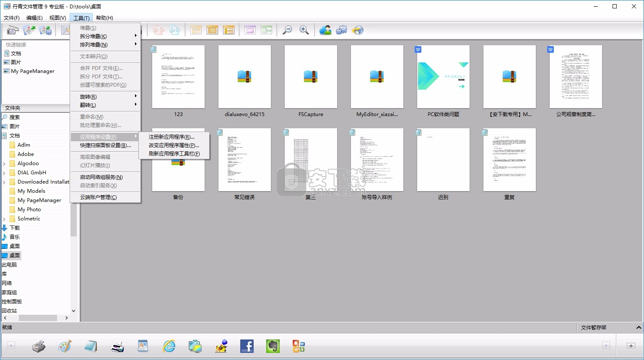This screenshot has width=644, height=360.
Task: Open WordPad icon in application bar
Action: (x=143, y=346)
